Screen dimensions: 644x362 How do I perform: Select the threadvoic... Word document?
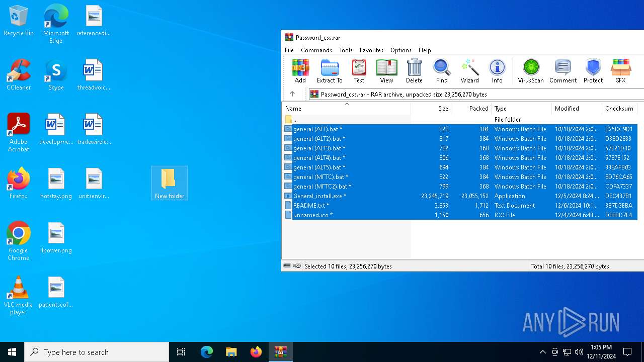94,75
